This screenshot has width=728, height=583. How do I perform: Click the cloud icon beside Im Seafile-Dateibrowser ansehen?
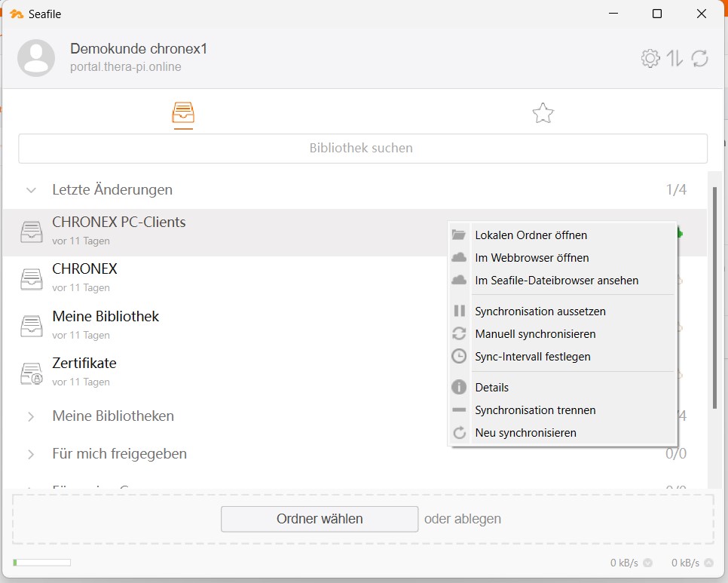click(x=459, y=280)
